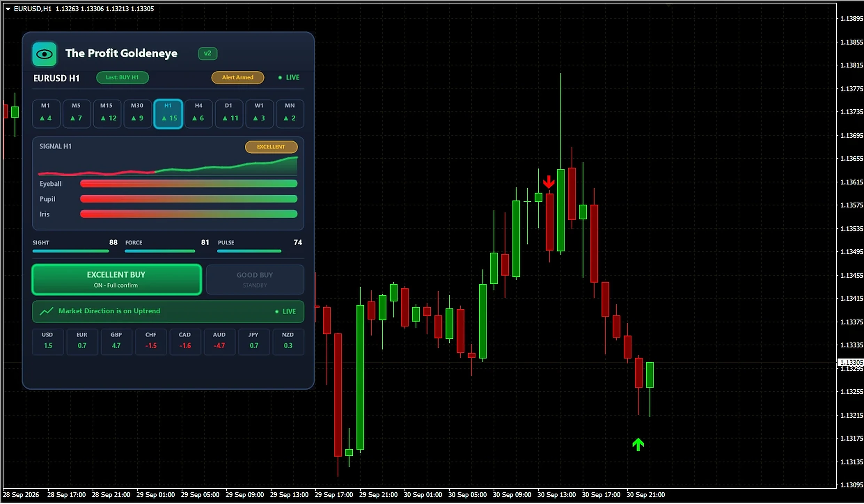This screenshot has height=504, width=864.
Task: Select the W1 timeframe tile
Action: [x=259, y=114]
